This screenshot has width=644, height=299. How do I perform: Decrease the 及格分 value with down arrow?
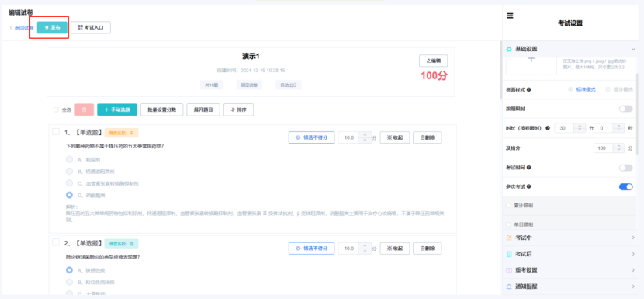pos(619,151)
